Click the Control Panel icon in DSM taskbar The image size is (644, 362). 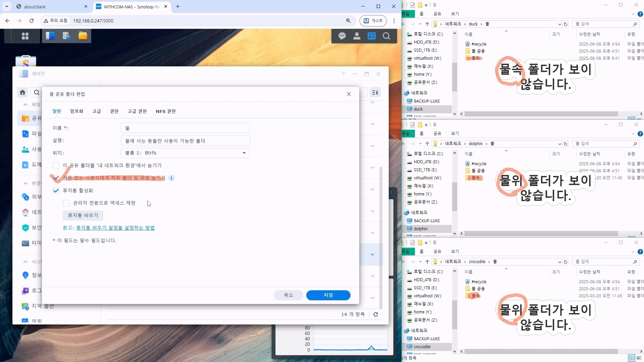click(x=50, y=36)
